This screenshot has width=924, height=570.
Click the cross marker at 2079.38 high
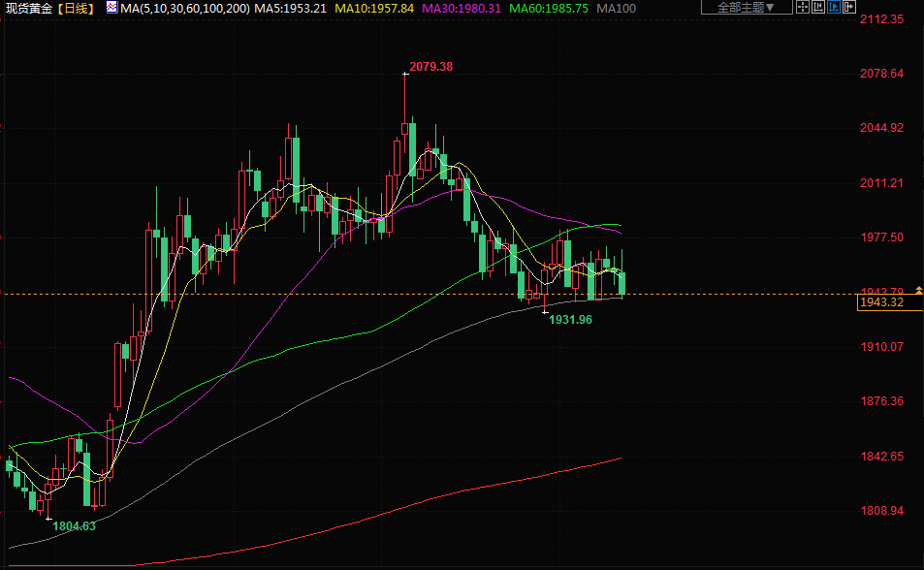pos(405,75)
